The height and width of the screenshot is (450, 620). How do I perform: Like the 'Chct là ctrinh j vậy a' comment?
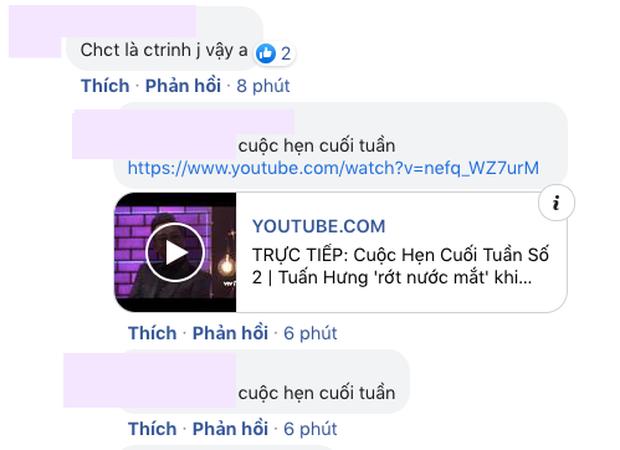coord(105,86)
